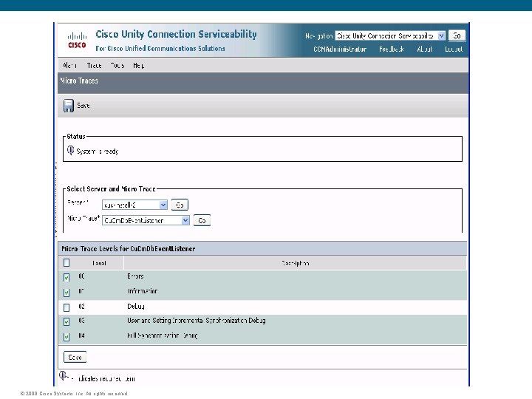Click Go next to the Navigation dropdown
Image resolution: width=532 pixels, height=399 pixels.
point(457,35)
